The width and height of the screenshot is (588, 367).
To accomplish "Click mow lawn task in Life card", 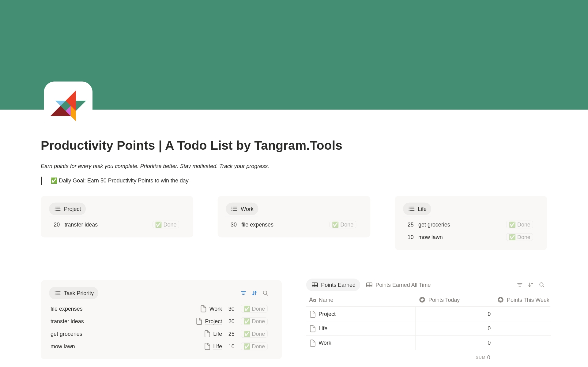I will (430, 237).
